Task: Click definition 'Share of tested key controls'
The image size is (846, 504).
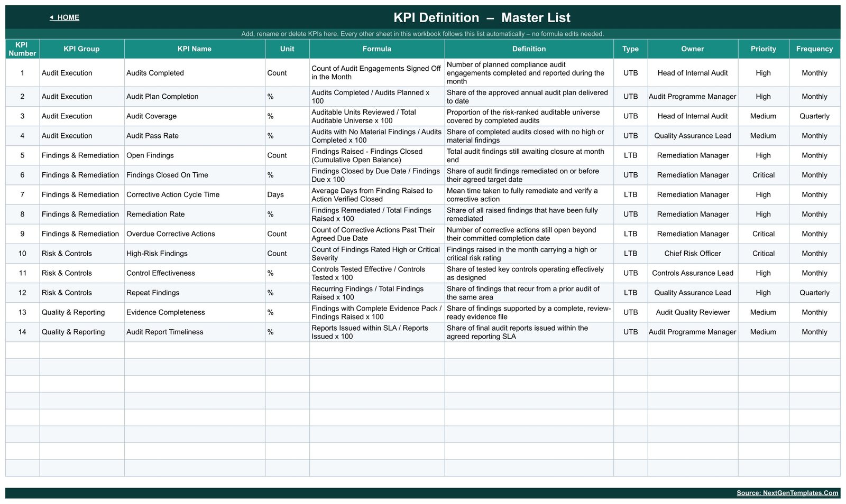Action: 529,273
